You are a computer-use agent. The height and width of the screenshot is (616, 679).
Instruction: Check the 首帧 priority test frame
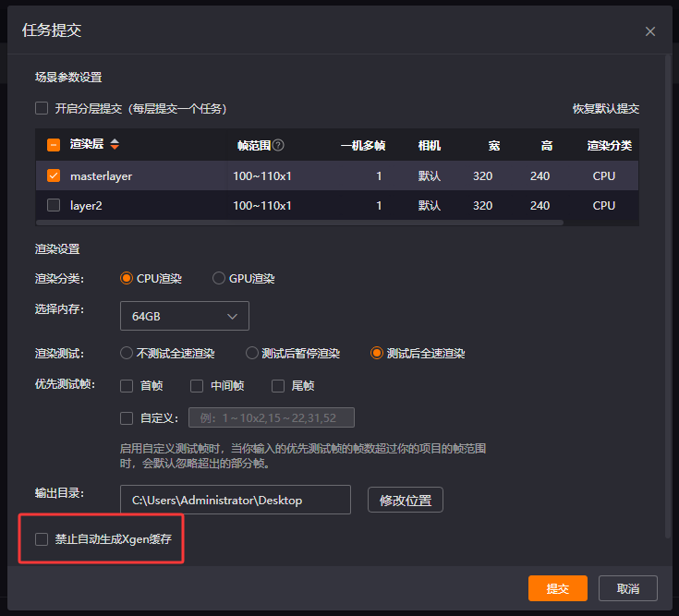click(x=127, y=386)
